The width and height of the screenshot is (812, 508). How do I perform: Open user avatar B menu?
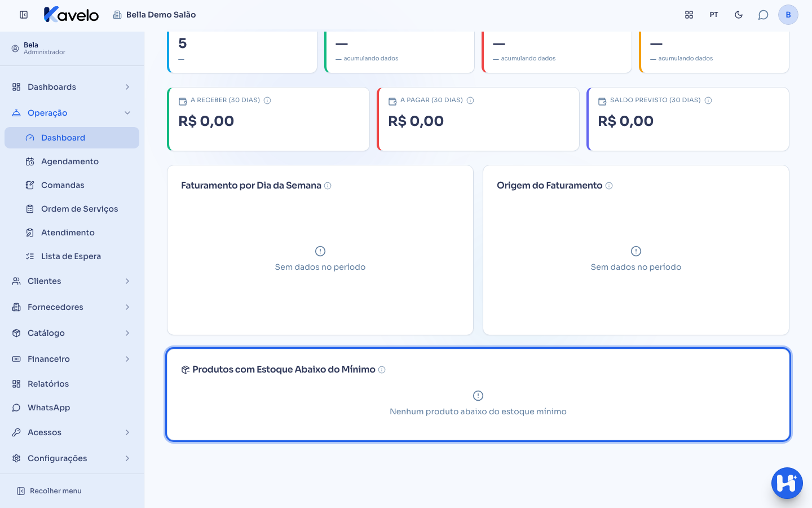click(x=788, y=15)
